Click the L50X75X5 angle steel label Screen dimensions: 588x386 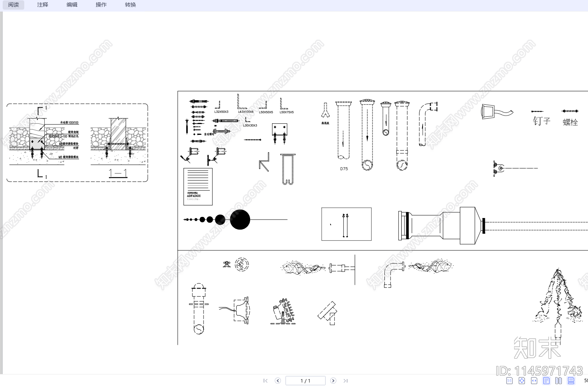click(287, 112)
